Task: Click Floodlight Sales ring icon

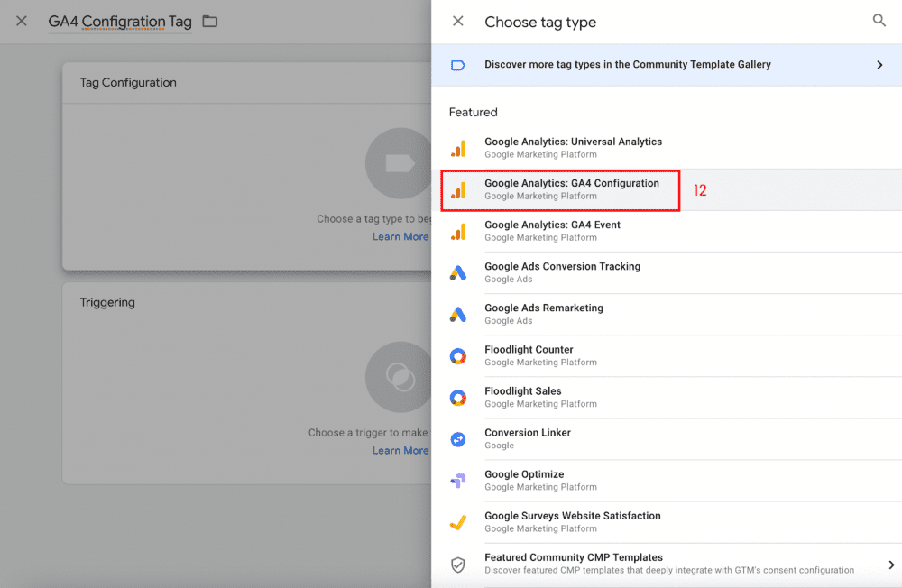Action: [x=458, y=398]
